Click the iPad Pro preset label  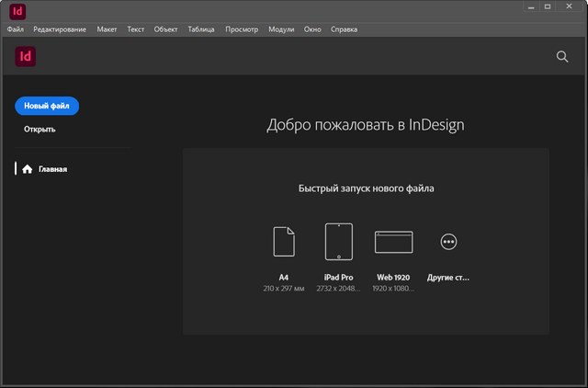[339, 278]
